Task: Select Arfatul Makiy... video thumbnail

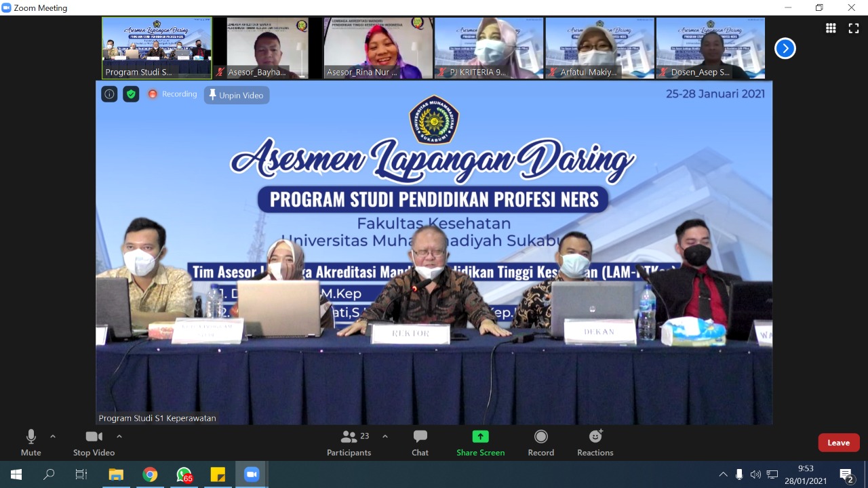Action: [x=600, y=48]
